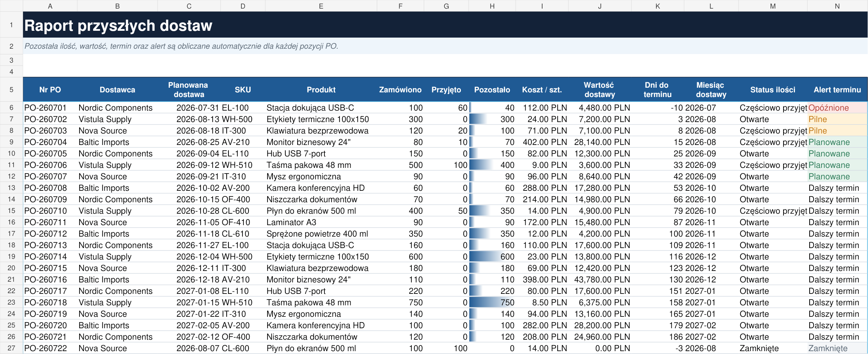Select delivery value '43,780.00 PLN'
The height and width of the screenshot is (354, 868).
click(600, 280)
